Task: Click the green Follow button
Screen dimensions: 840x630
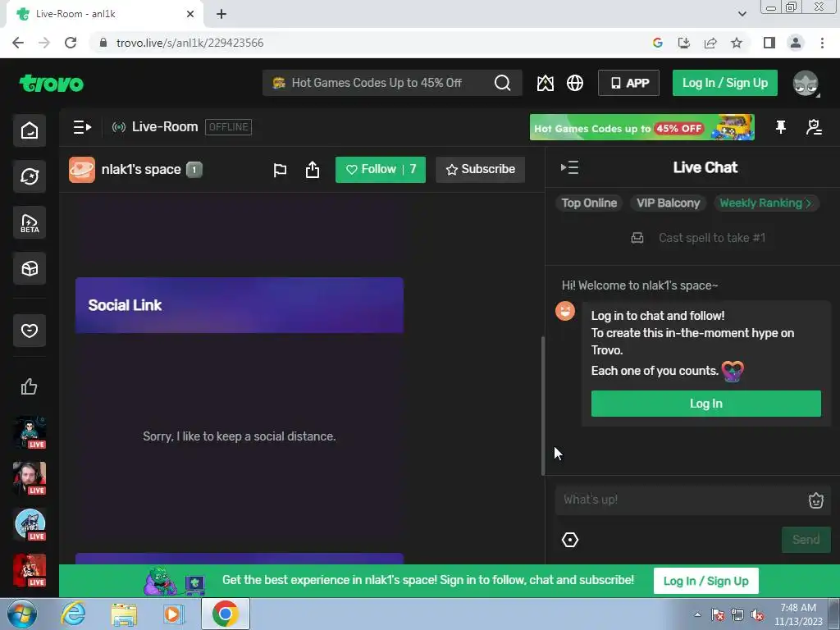Action: (381, 170)
